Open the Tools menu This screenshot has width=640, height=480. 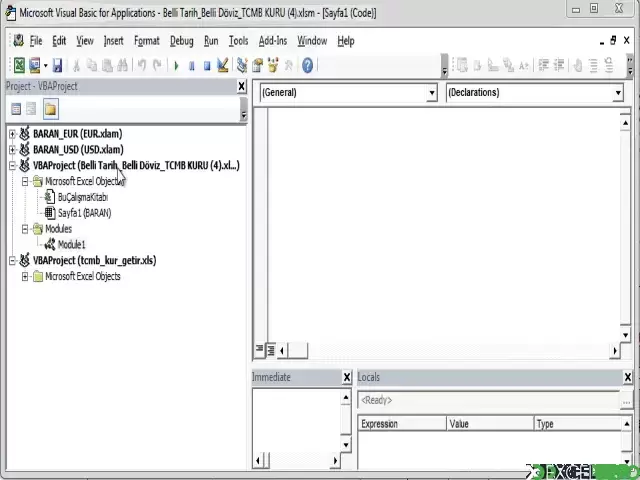click(x=238, y=41)
